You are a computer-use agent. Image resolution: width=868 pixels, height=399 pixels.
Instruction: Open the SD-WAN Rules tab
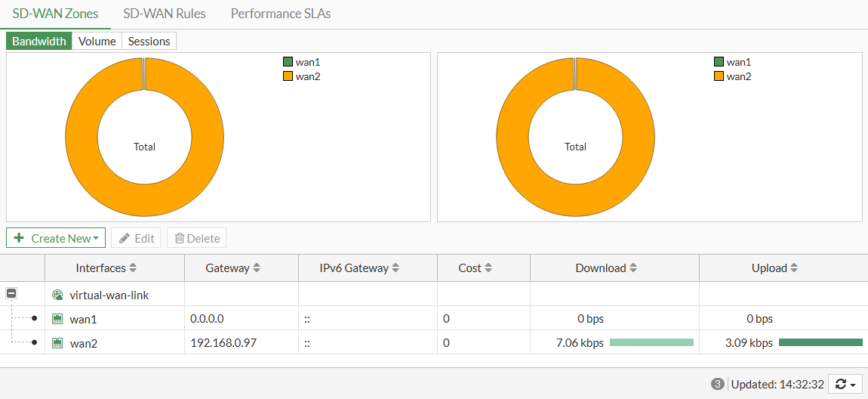(x=165, y=14)
